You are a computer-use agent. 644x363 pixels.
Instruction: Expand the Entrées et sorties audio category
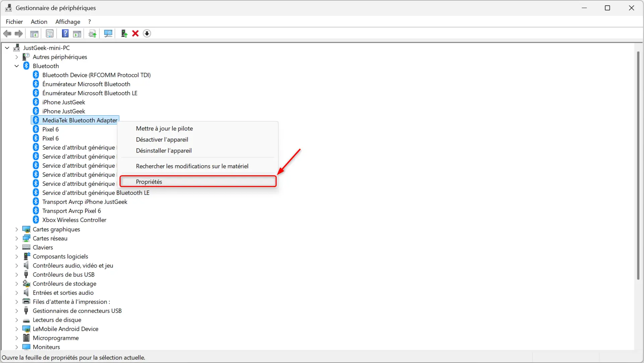click(16, 293)
